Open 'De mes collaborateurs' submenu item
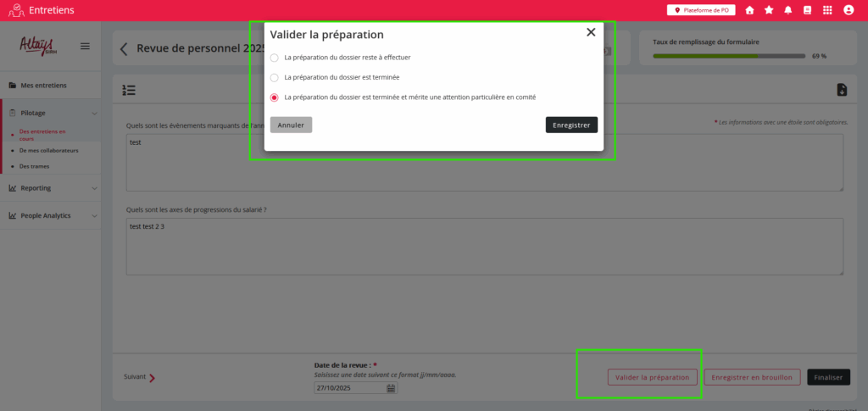 47,150
